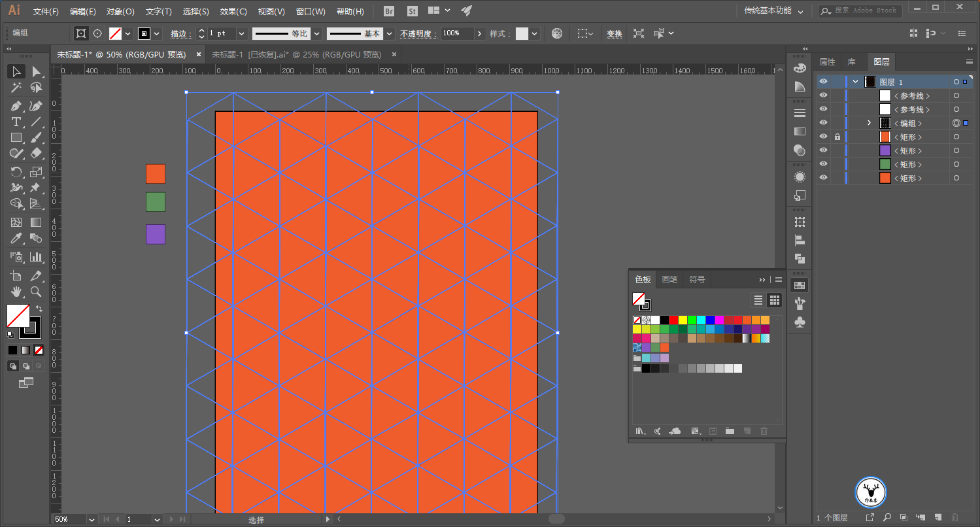This screenshot has width=980, height=527.
Task: Pick the Column Graph tool
Action: point(36,257)
